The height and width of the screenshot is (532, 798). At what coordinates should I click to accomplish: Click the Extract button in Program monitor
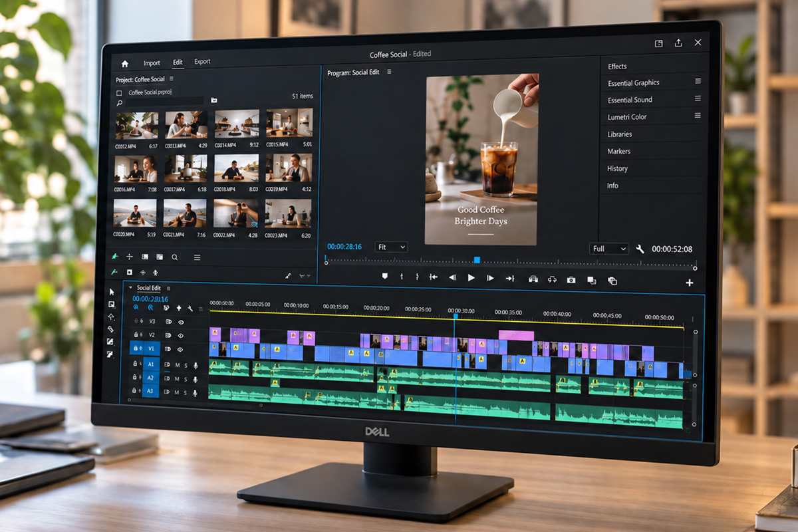pos(552,279)
